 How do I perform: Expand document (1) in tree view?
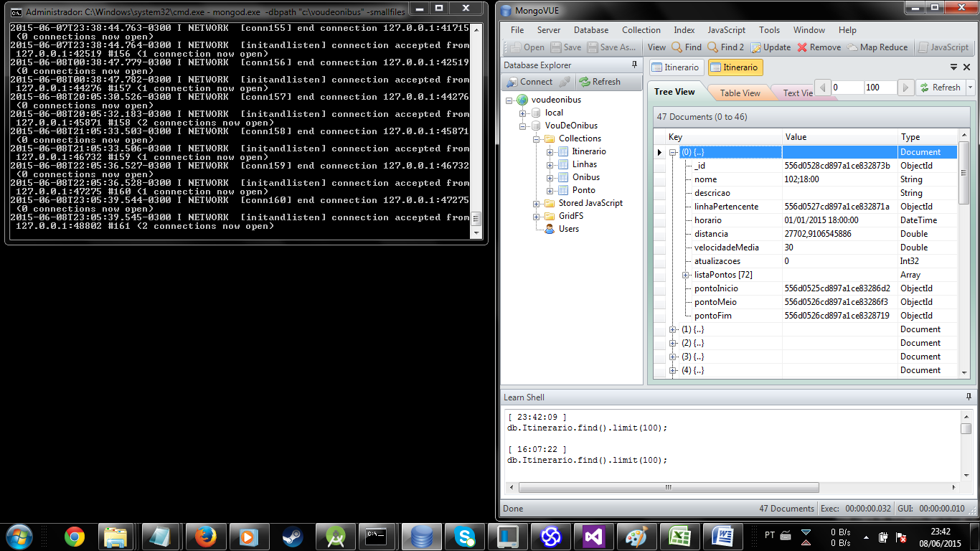pyautogui.click(x=673, y=329)
